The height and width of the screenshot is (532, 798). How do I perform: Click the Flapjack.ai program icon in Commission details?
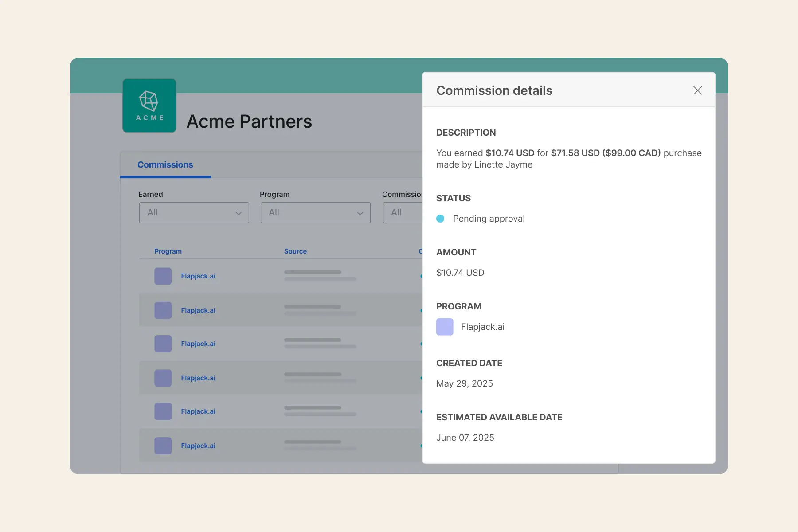[x=445, y=327]
